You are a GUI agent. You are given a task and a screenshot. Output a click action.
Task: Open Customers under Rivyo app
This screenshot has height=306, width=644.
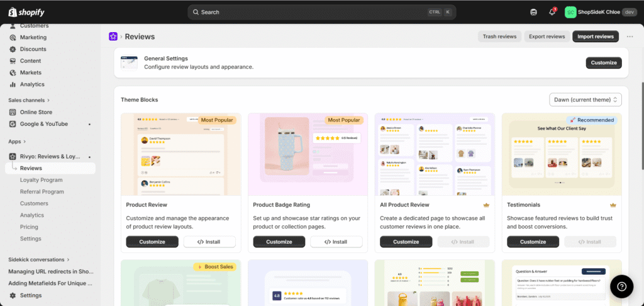[x=34, y=203]
